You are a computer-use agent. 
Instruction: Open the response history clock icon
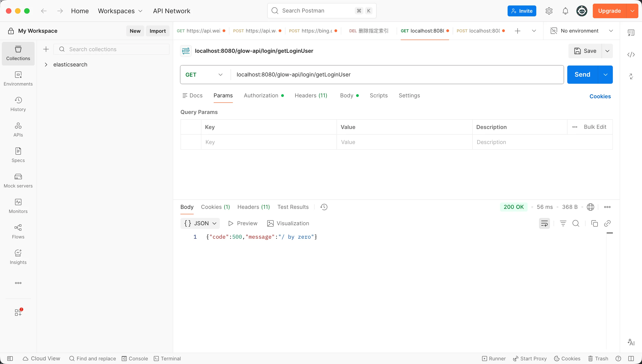point(324,207)
